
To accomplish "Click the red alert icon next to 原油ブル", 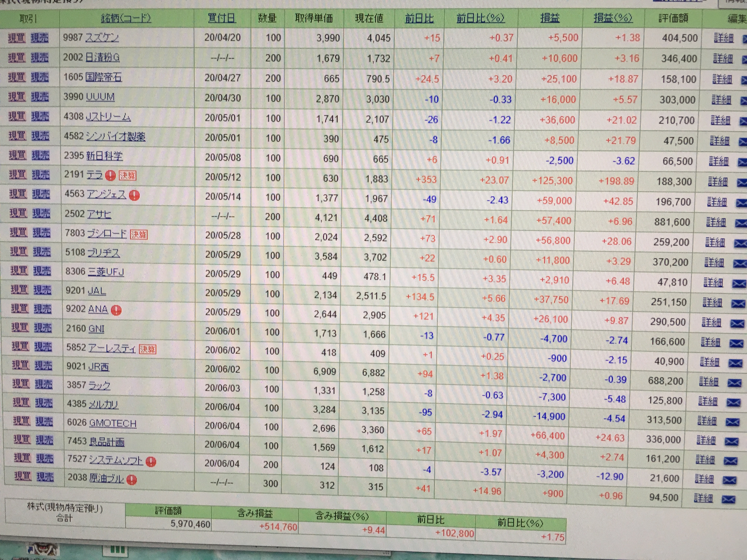I will tap(131, 480).
